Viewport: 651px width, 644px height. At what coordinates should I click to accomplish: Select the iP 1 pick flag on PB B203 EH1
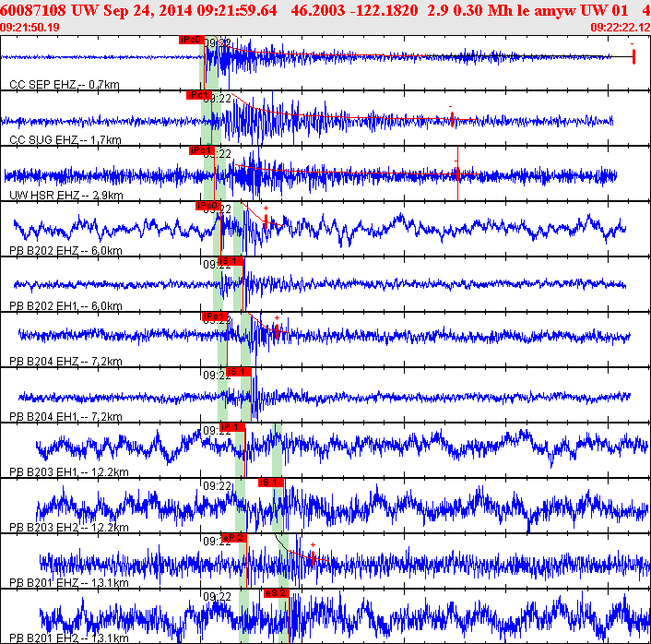point(232,427)
